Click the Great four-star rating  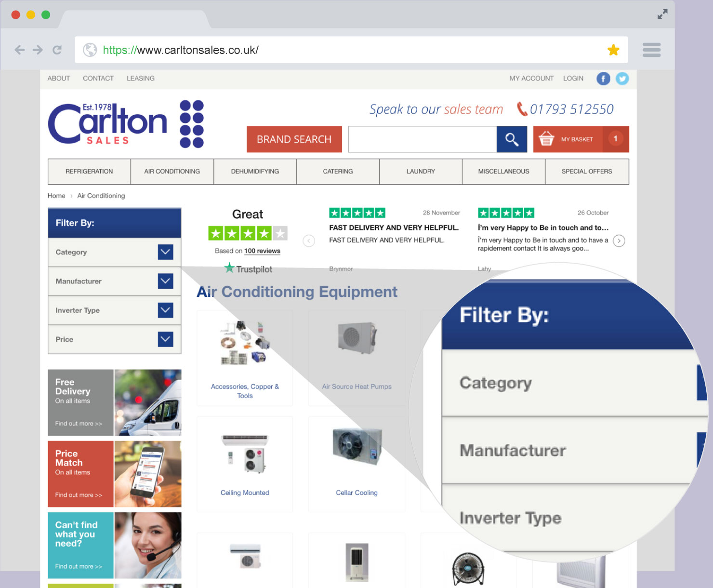[x=248, y=234]
